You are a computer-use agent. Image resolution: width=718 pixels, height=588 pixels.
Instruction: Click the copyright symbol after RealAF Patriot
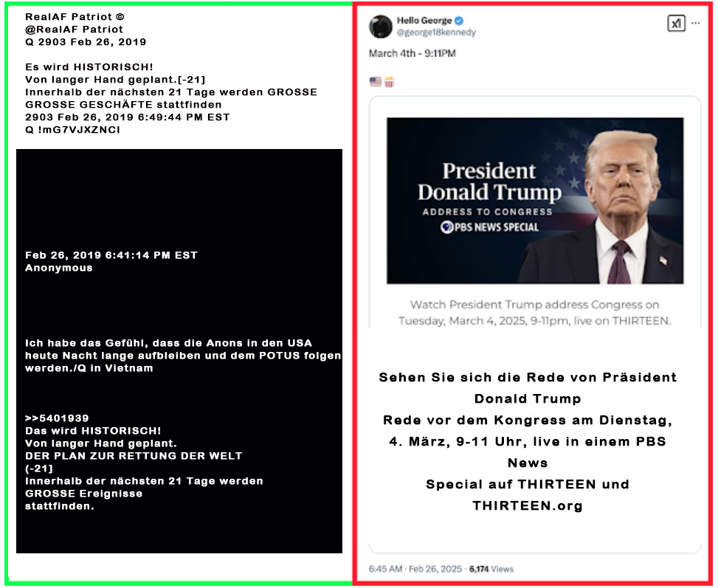pos(120,17)
